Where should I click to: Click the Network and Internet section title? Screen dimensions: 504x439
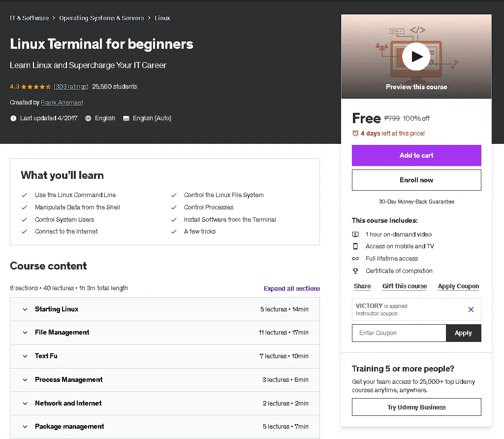click(x=68, y=403)
